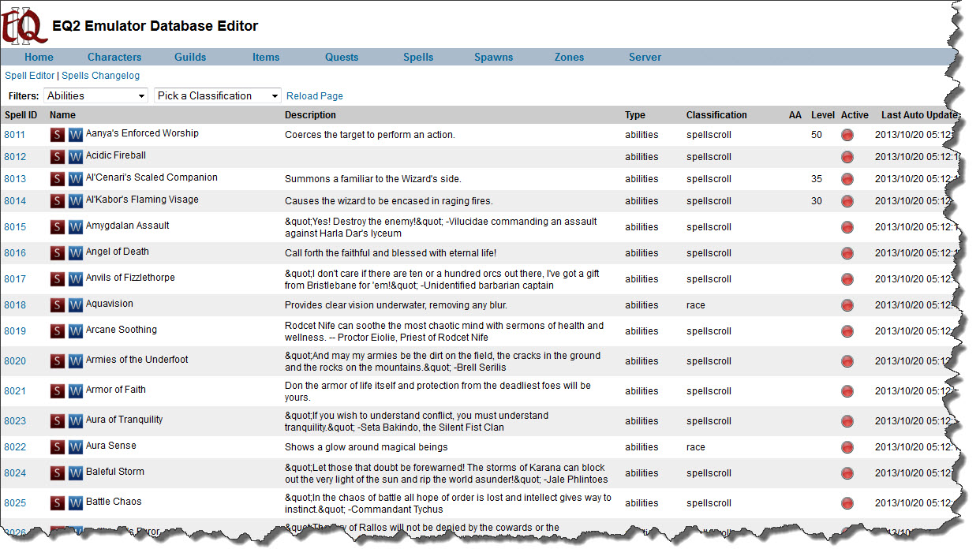Open the Zones menu
980x560 pixels.
[569, 57]
